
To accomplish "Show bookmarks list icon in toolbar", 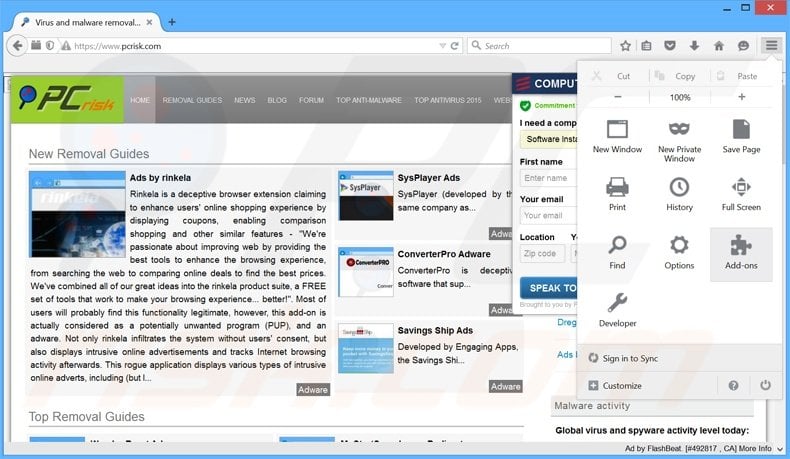I will click(646, 46).
